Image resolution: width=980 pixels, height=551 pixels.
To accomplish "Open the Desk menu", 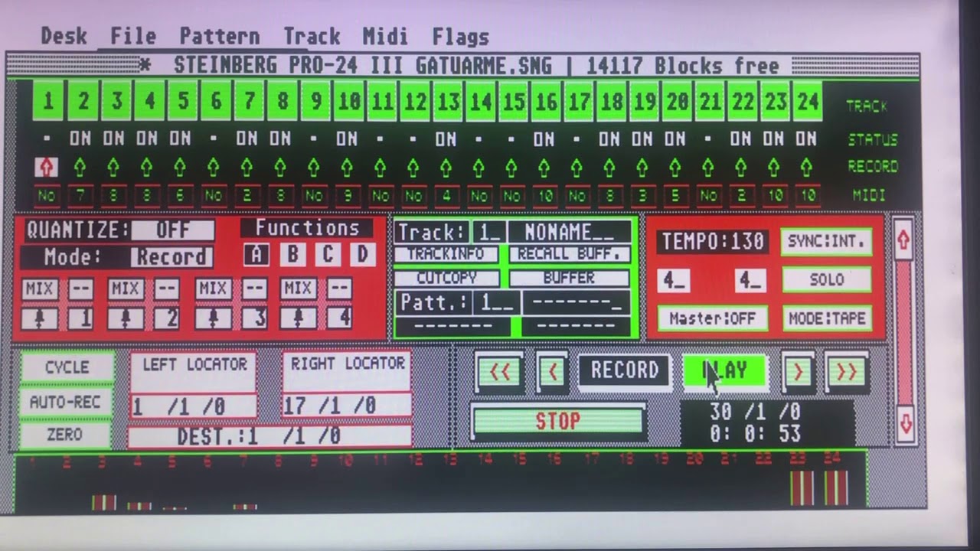I will click(64, 36).
